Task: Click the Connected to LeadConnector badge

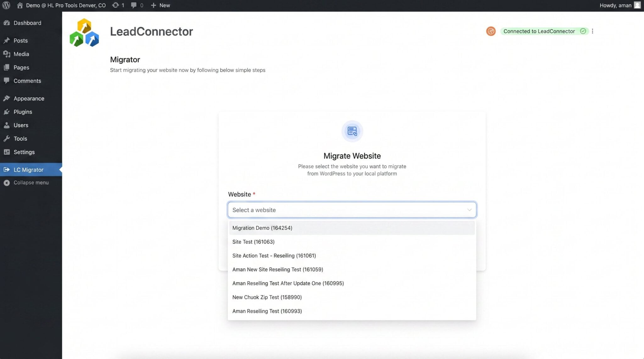Action: (x=544, y=31)
